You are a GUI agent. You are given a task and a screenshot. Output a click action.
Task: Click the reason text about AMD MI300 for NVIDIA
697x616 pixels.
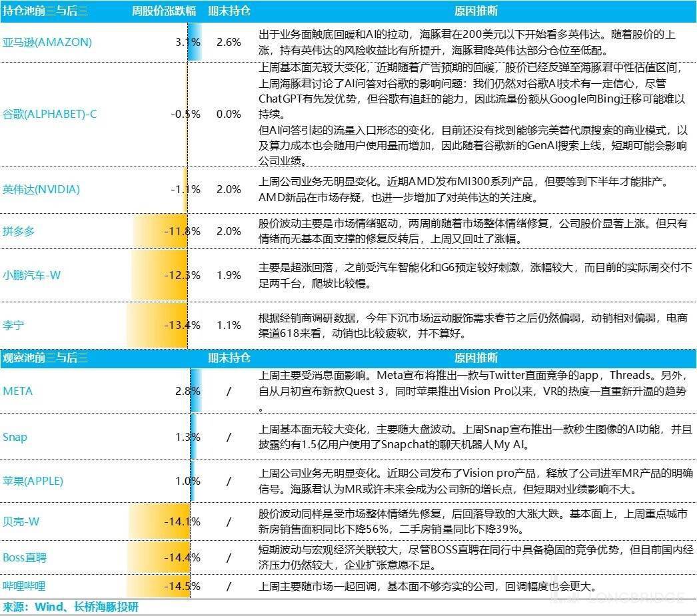[x=464, y=190]
